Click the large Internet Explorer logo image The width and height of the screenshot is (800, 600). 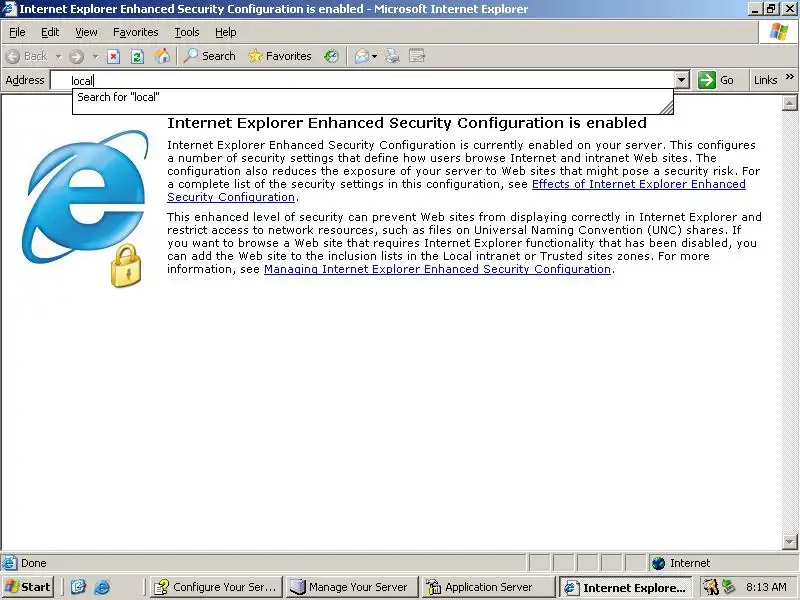pyautogui.click(x=87, y=208)
